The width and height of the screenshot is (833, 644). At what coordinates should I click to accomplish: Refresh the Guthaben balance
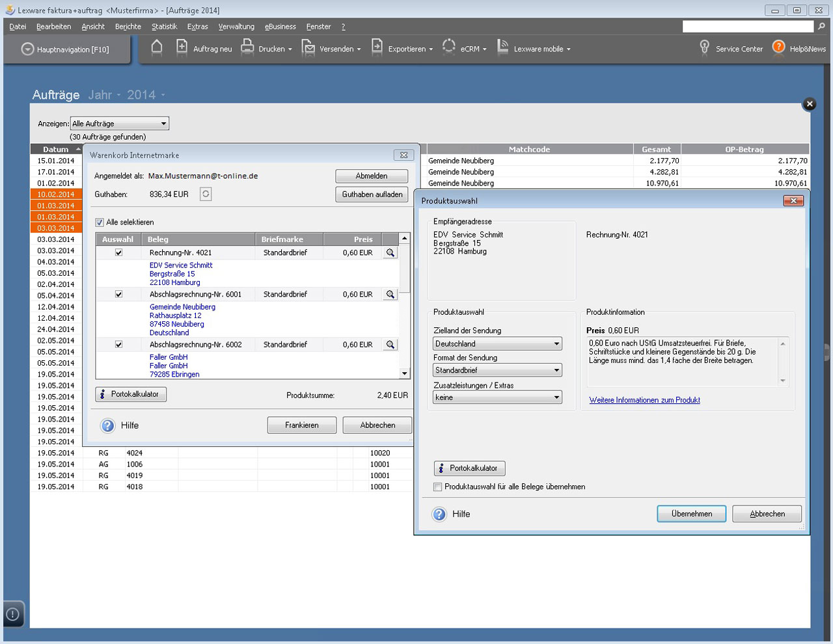click(206, 194)
